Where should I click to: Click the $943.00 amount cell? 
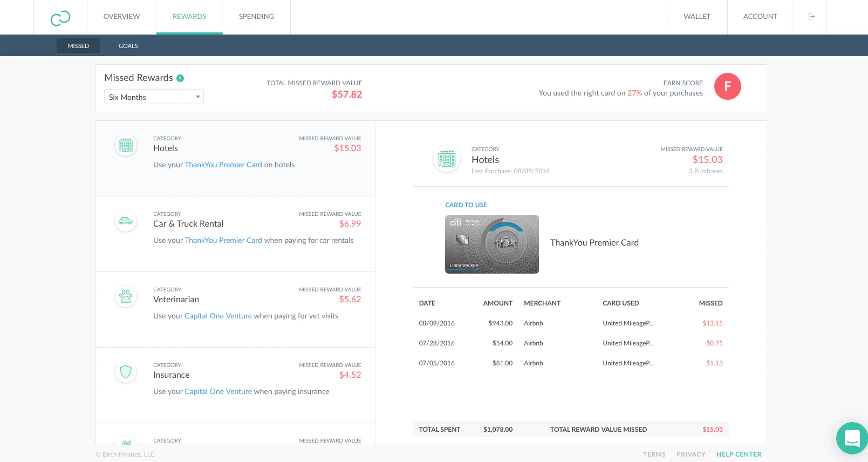[x=500, y=323]
